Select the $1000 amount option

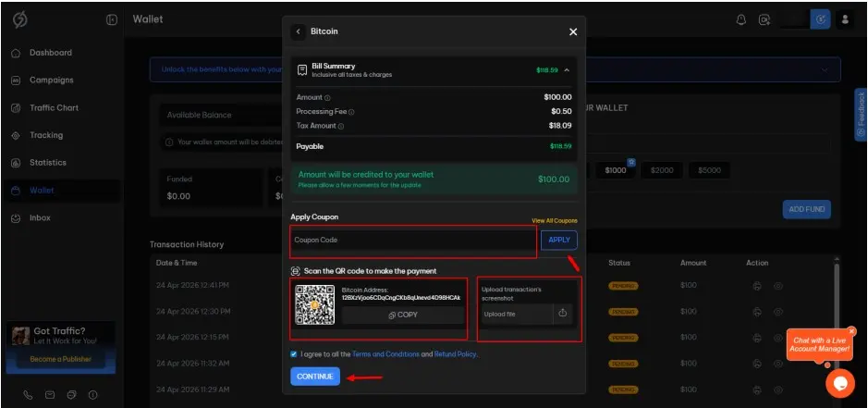(x=616, y=170)
